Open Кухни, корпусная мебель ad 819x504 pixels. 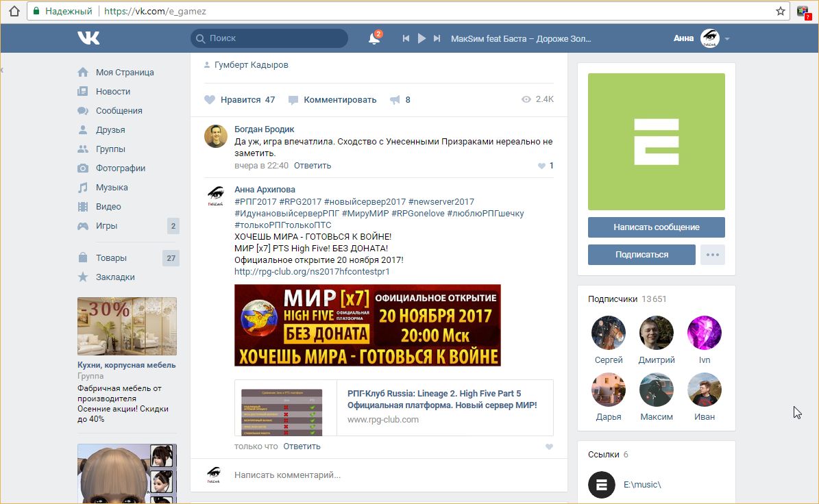click(127, 360)
